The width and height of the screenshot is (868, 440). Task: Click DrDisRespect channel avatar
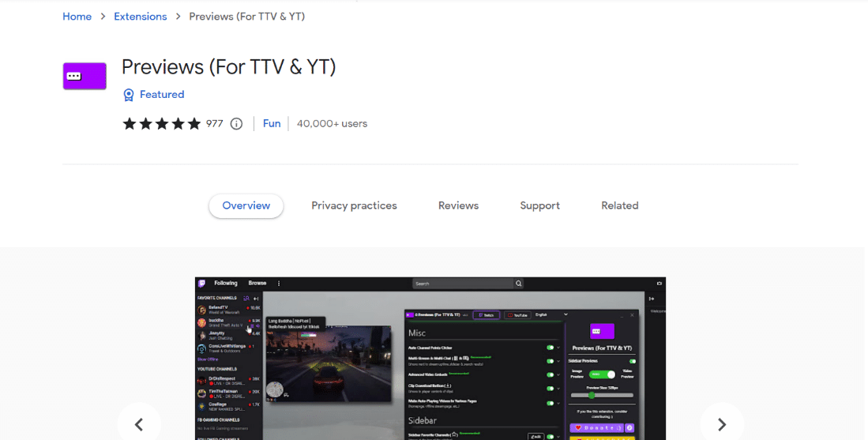202,381
